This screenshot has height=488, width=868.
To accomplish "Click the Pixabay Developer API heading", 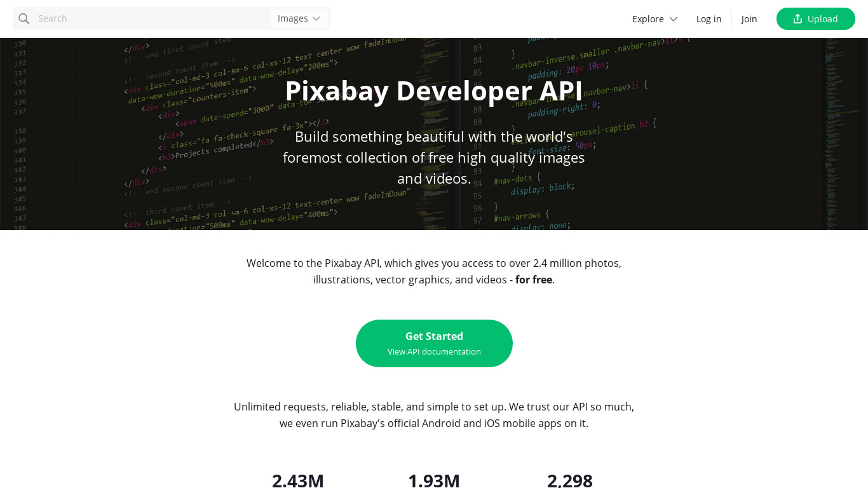I will pos(434,90).
